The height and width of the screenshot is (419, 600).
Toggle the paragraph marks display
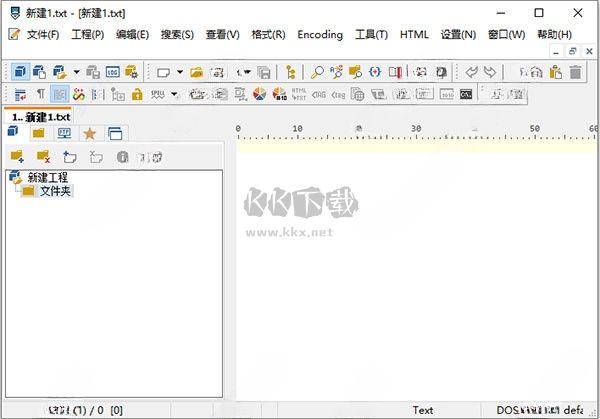click(x=40, y=95)
